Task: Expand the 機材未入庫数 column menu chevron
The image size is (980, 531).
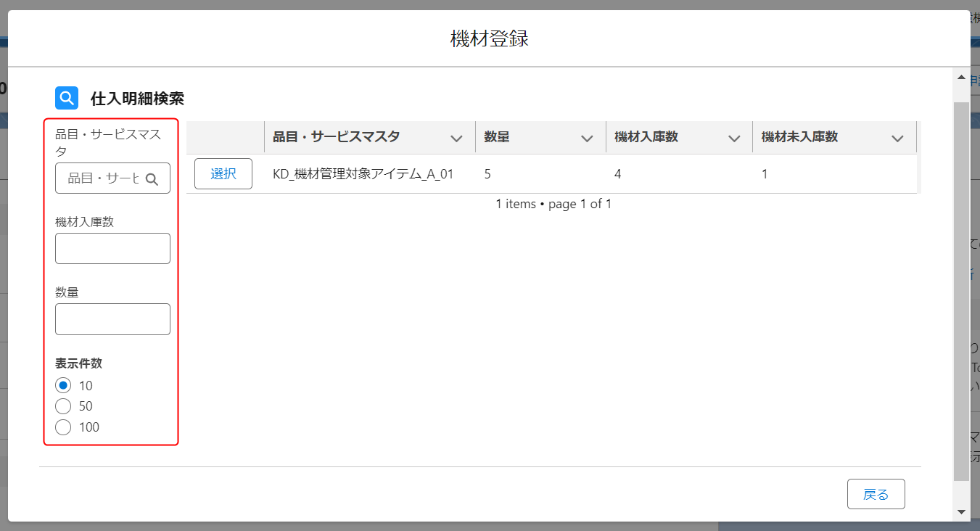Action: coord(897,138)
